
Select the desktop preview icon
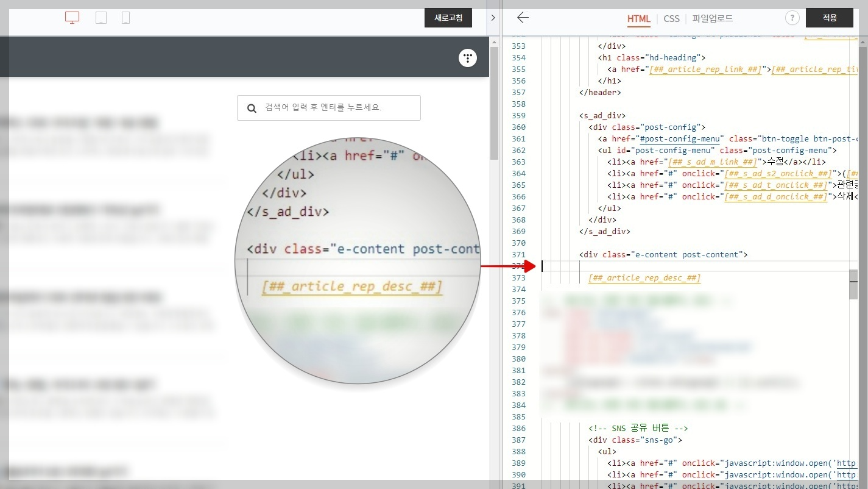(71, 18)
